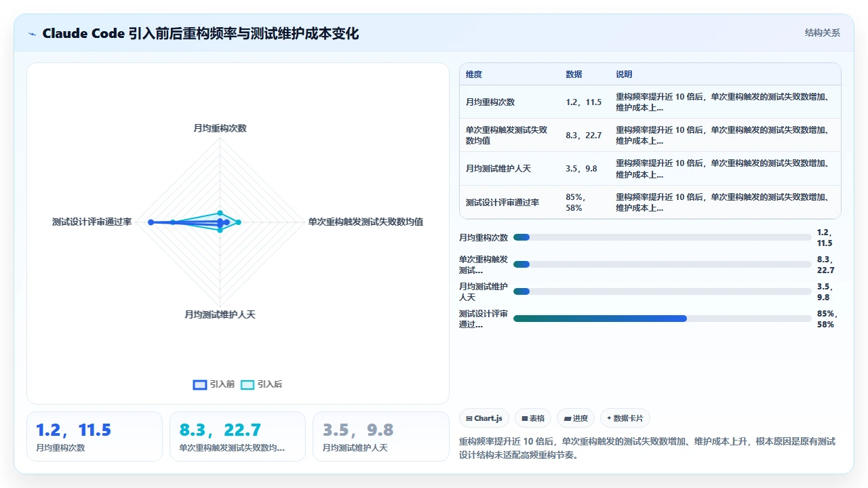This screenshot has height=488, width=868.
Task: Click table value 3.5，9.8
Action: pos(581,169)
